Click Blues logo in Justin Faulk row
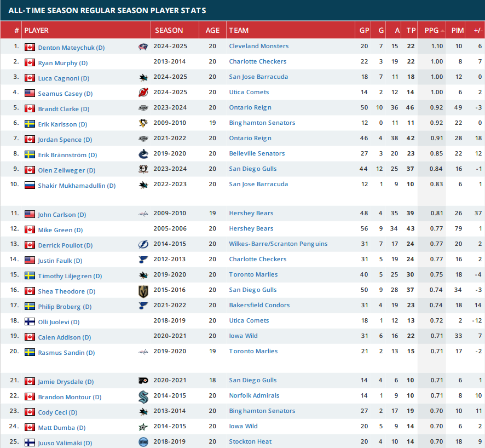This screenshot has width=485, height=448. 143,260
